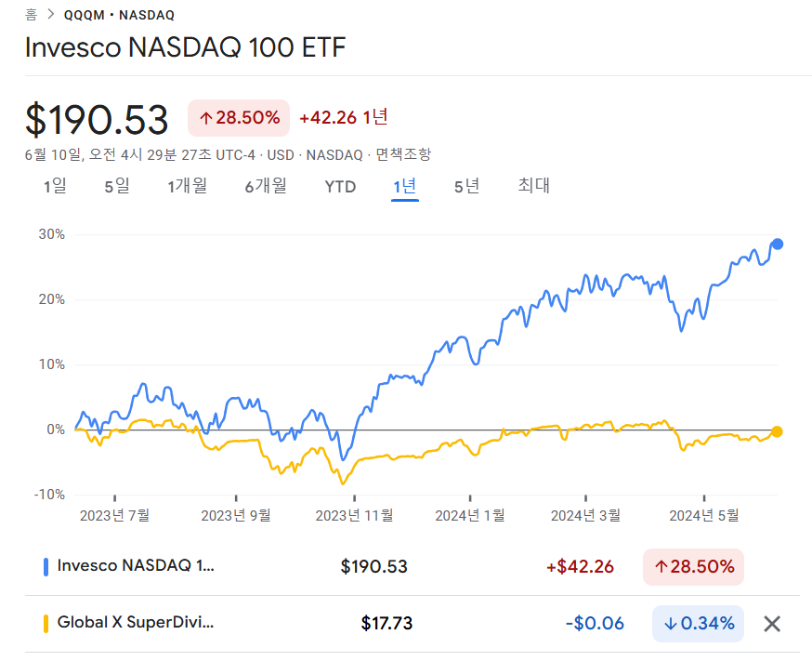Click the red 28.50% up-arrow badge near price
Viewport: 812px width, 661px height.
click(x=239, y=118)
